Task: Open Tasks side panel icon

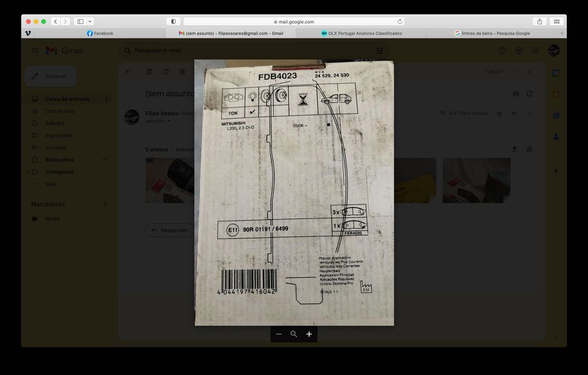Action: 556,115
